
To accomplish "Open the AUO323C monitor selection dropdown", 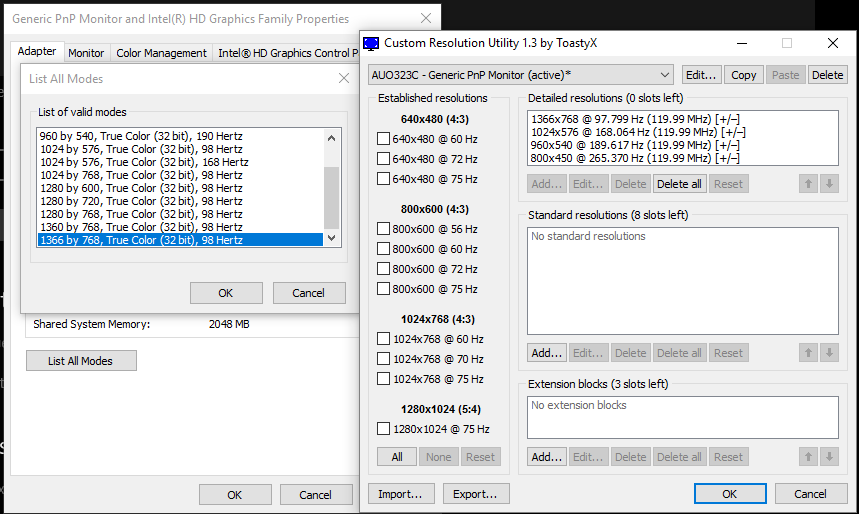I will (x=521, y=75).
